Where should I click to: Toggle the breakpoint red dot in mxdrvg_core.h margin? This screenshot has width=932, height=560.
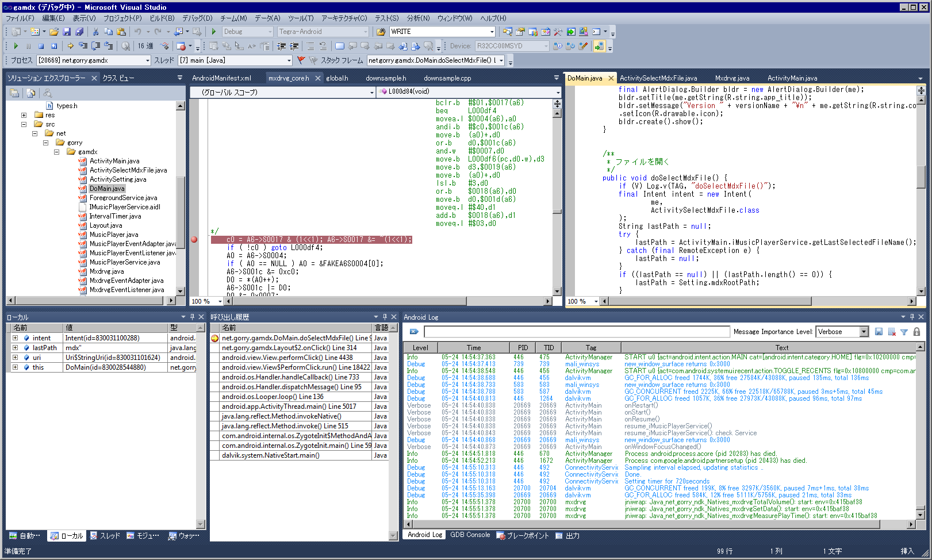pos(194,240)
